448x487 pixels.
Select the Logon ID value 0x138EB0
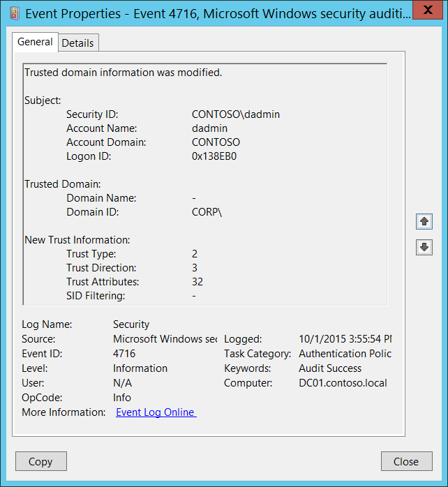214,156
